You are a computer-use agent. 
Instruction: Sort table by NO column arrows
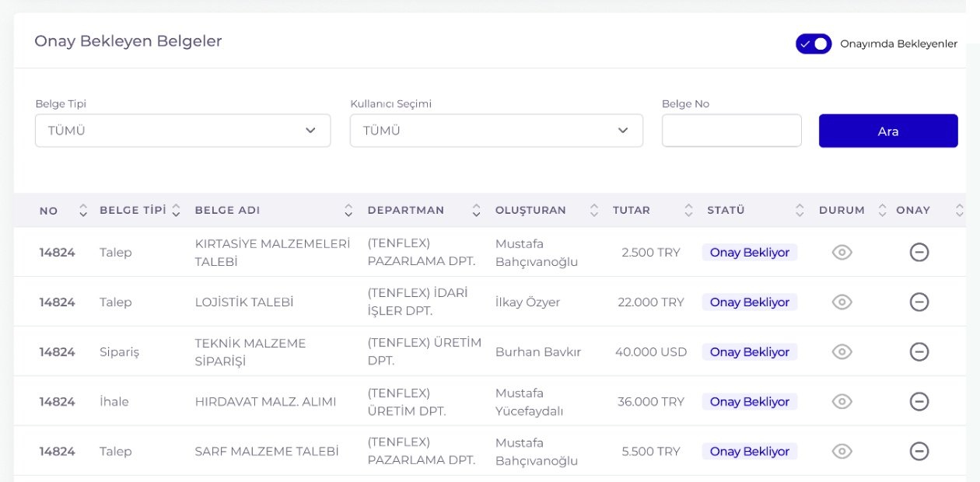[x=83, y=210]
